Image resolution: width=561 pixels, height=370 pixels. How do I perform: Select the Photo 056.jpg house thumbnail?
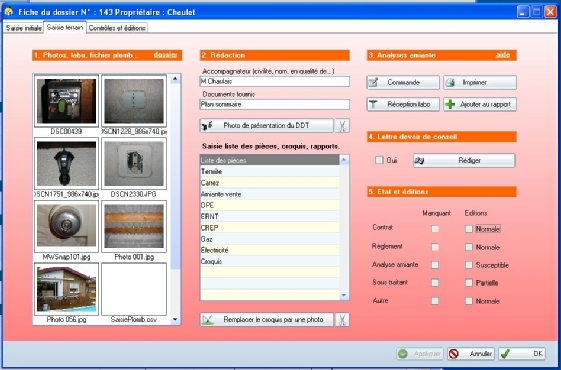tap(66, 289)
